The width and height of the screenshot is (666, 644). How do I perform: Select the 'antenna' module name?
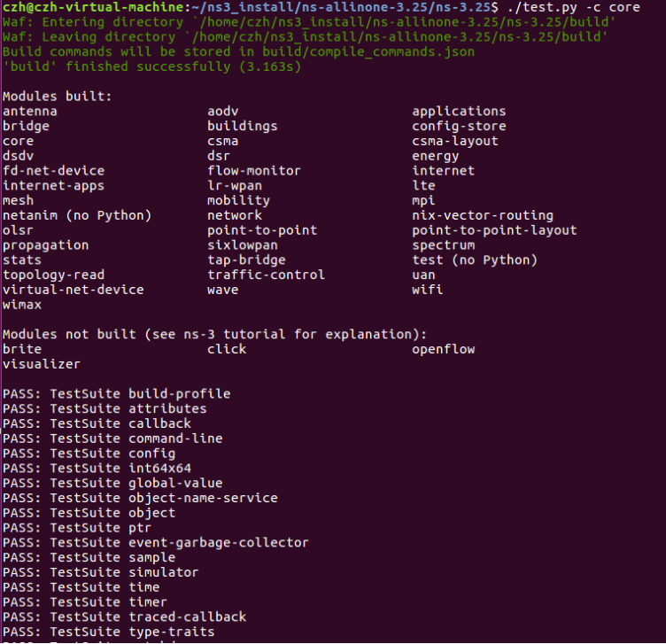(30, 112)
